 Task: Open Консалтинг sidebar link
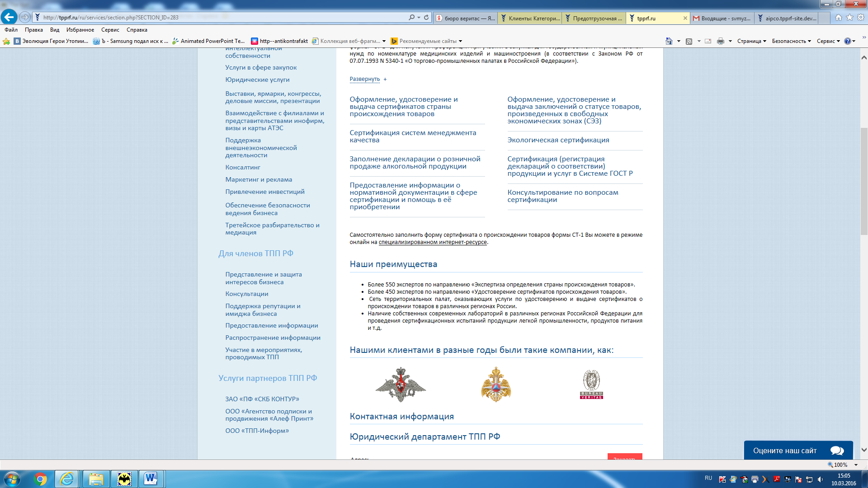(243, 167)
